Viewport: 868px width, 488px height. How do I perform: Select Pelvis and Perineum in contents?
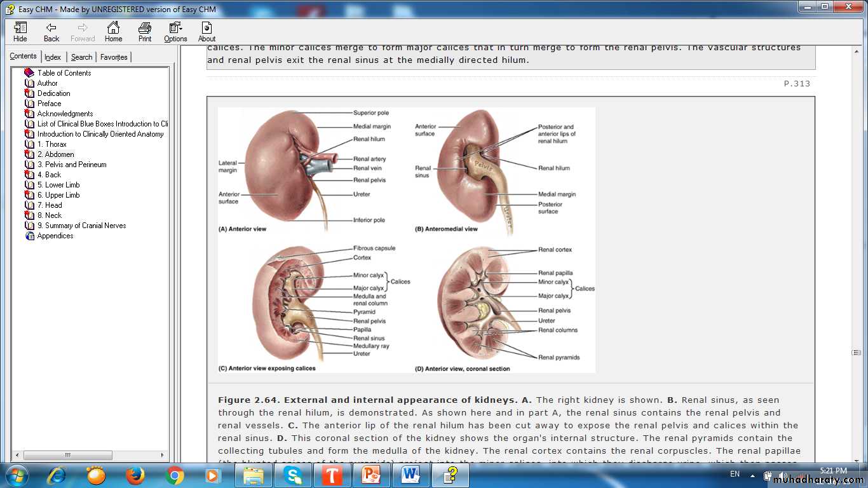pos(71,165)
